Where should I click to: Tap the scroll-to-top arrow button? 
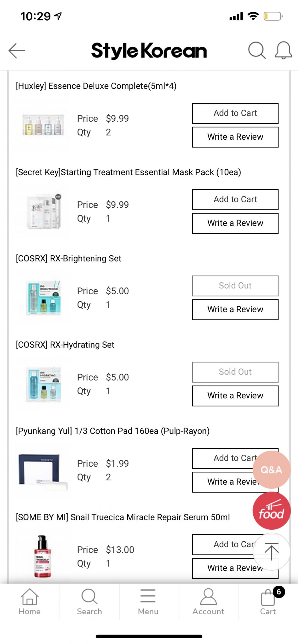coord(271,552)
